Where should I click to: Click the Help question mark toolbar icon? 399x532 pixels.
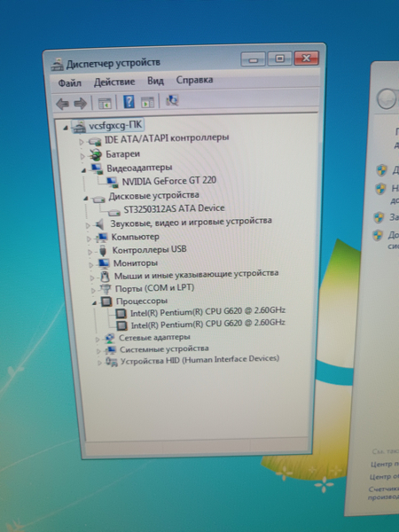click(129, 101)
